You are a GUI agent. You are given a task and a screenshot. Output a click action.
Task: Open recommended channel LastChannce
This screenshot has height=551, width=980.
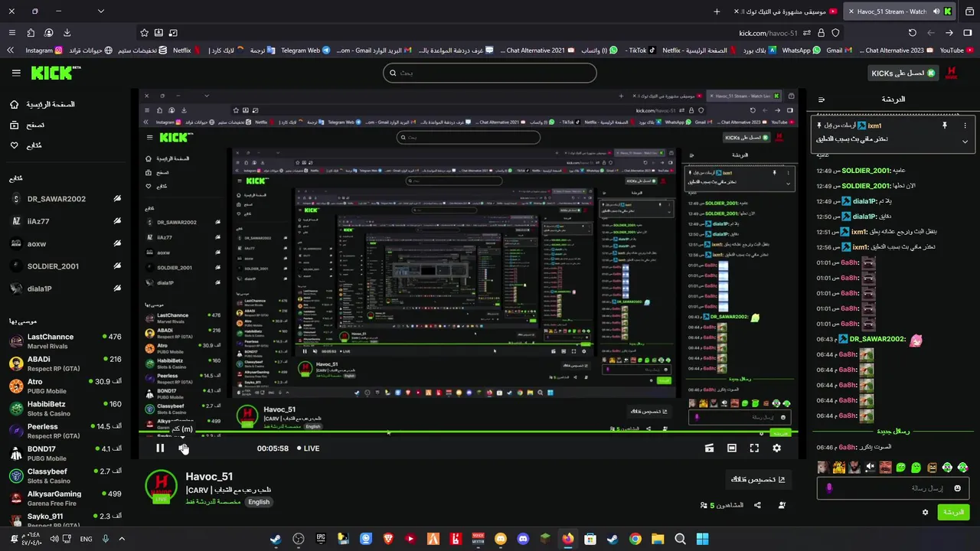click(x=67, y=341)
